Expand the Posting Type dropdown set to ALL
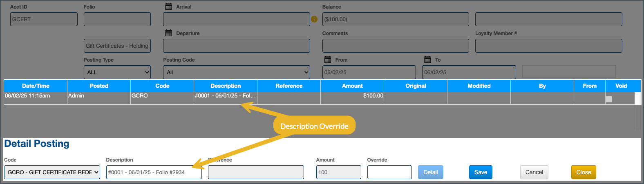 click(x=117, y=72)
